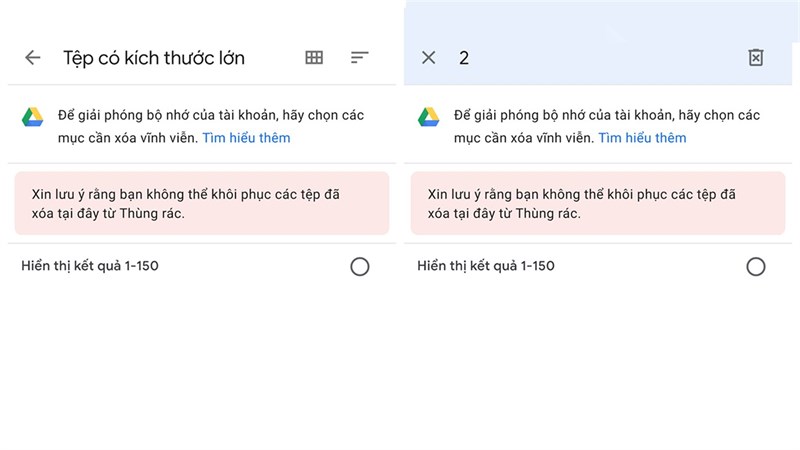Cancel the selection with the X icon

pyautogui.click(x=429, y=58)
